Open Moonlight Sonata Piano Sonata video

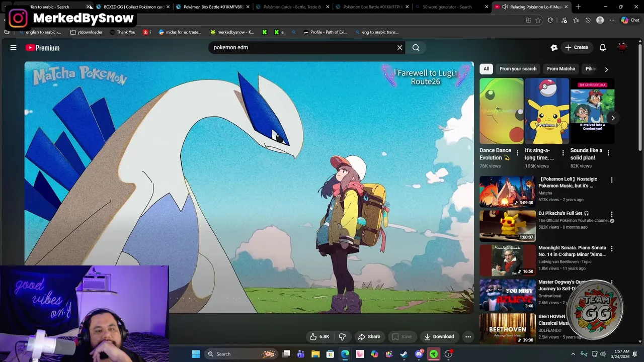507,260
